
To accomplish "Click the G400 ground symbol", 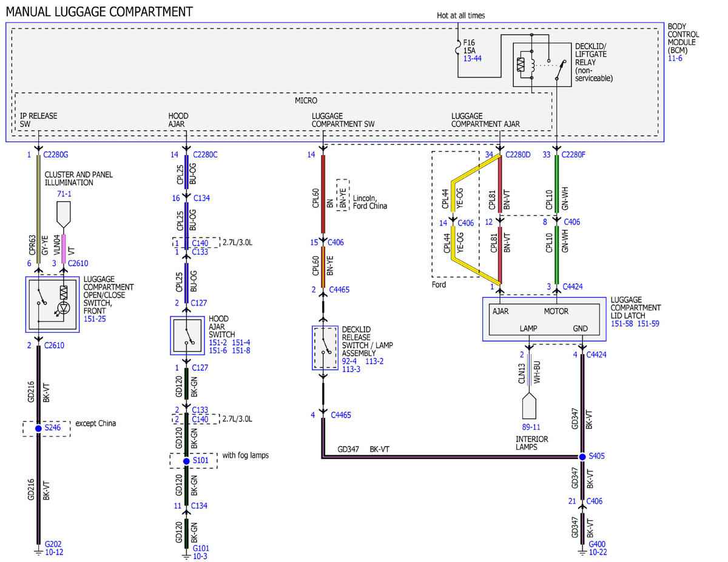I will pos(582,552).
